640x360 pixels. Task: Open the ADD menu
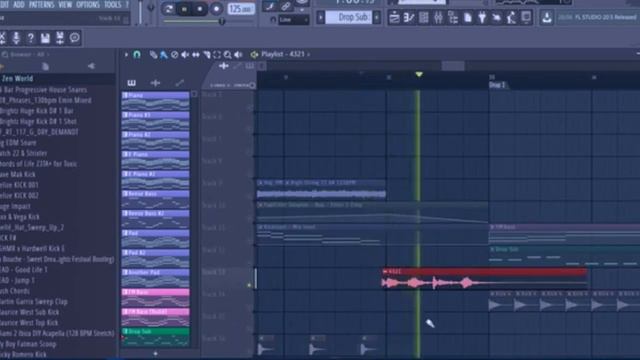click(19, 4)
